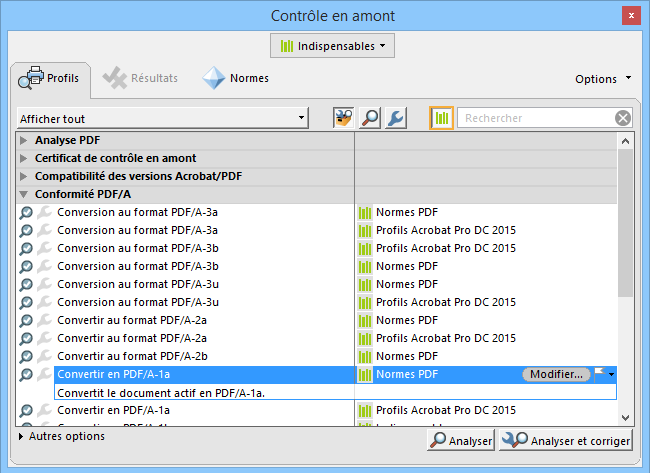650x473 pixels.
Task: Click wrench icon beside first PDF/A-3a conversion
Action: (44, 212)
